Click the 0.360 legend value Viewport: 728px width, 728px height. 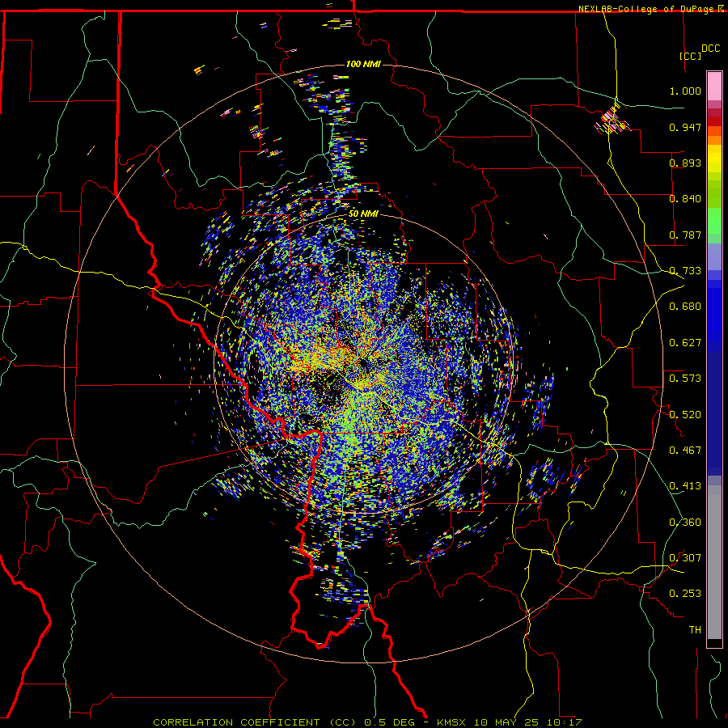(x=685, y=523)
